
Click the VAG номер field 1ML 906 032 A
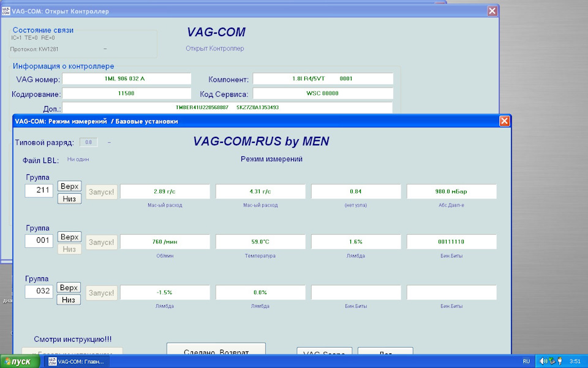click(x=127, y=79)
